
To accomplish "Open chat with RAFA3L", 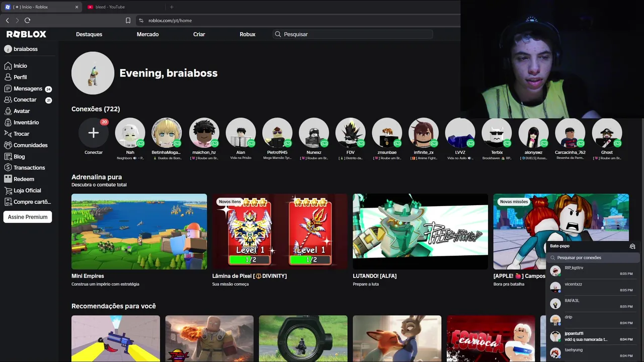I will (593, 304).
